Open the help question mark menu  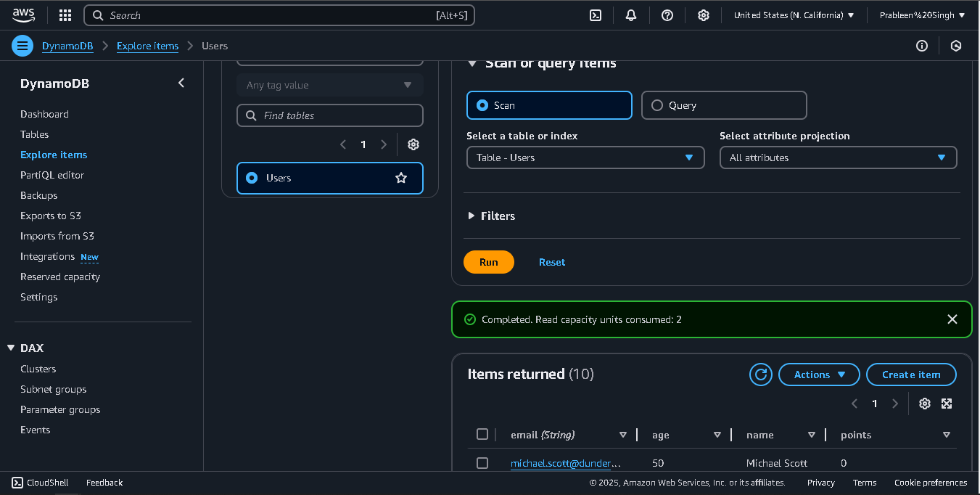click(667, 15)
